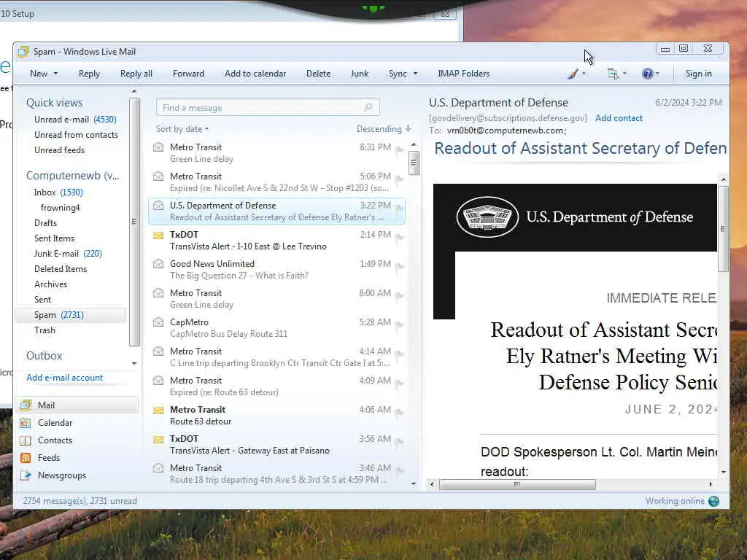
Task: Click Reply in the toolbar
Action: pyautogui.click(x=89, y=74)
